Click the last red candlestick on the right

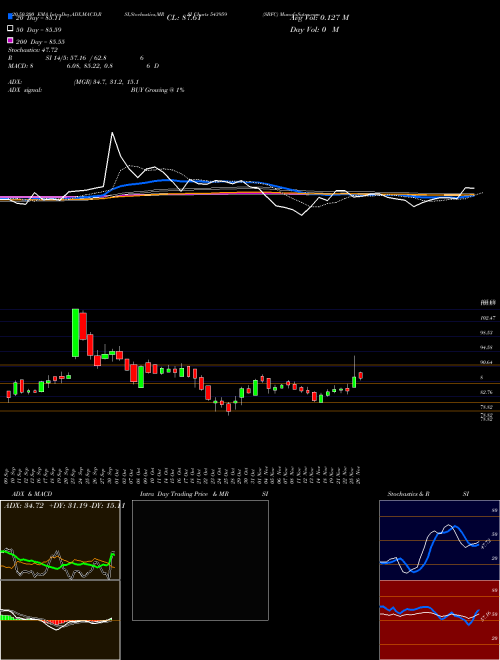361,375
